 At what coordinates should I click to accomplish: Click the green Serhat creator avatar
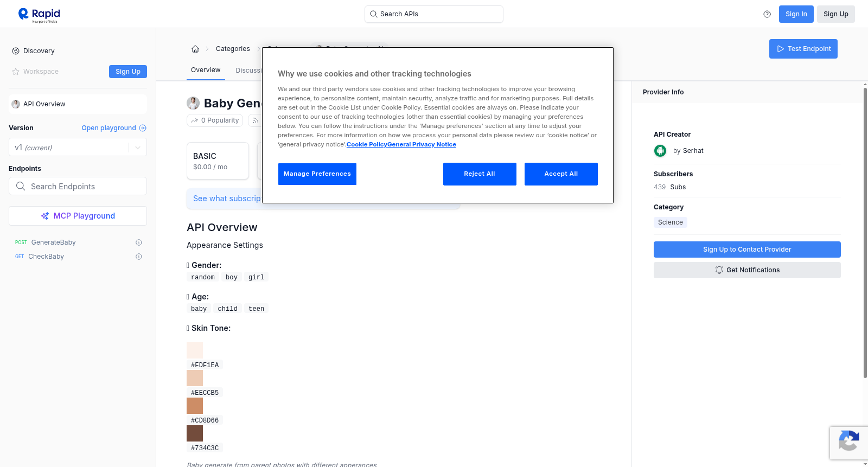tap(660, 151)
